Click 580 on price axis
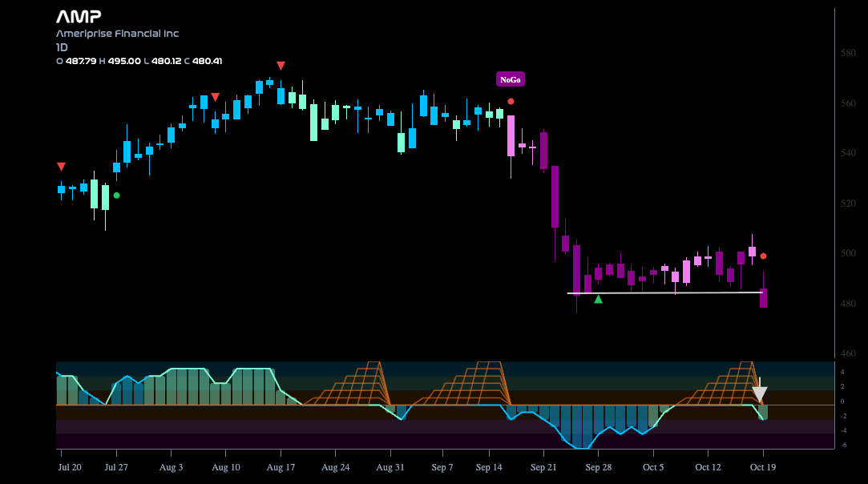Image resolution: width=868 pixels, height=484 pixels. [848, 53]
